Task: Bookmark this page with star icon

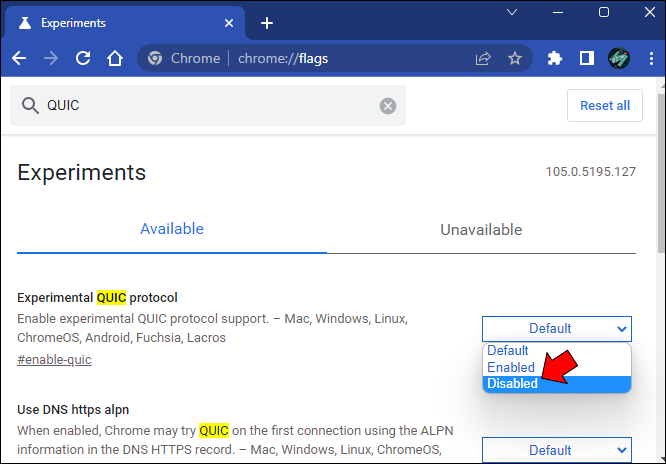Action: tap(515, 58)
